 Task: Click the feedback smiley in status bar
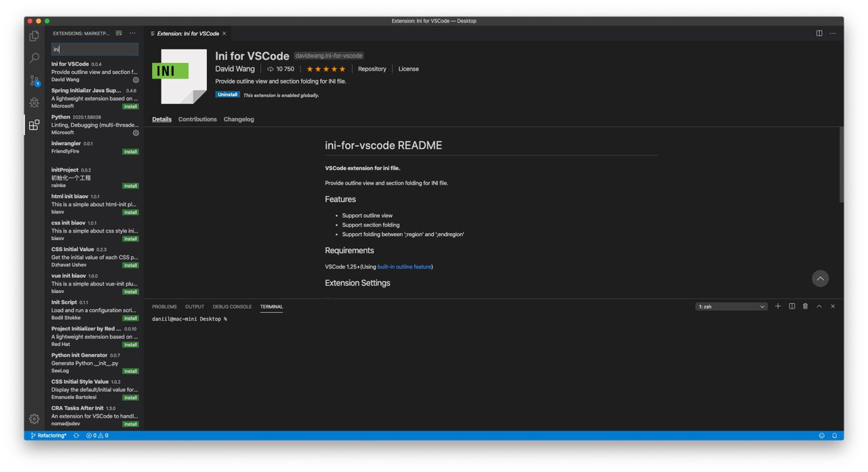(x=822, y=435)
